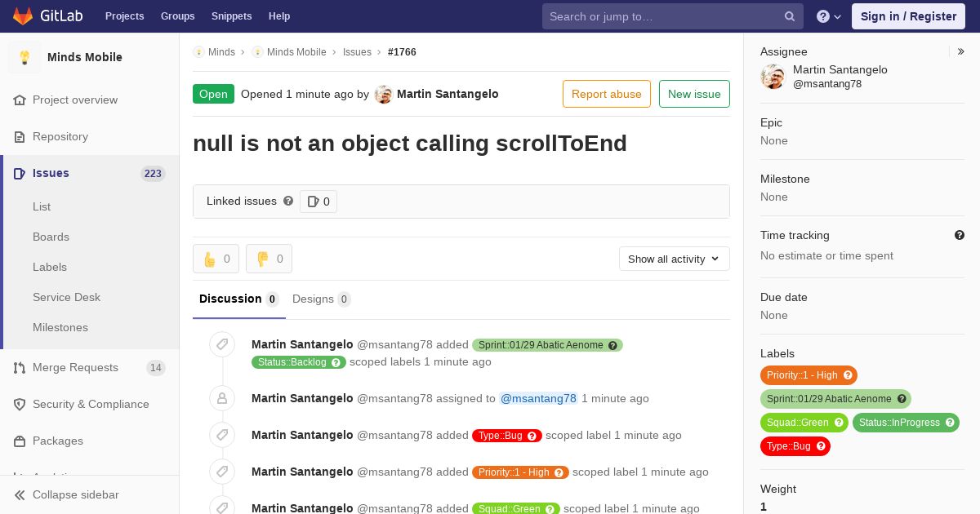Click the Report abuse button

pos(607,94)
